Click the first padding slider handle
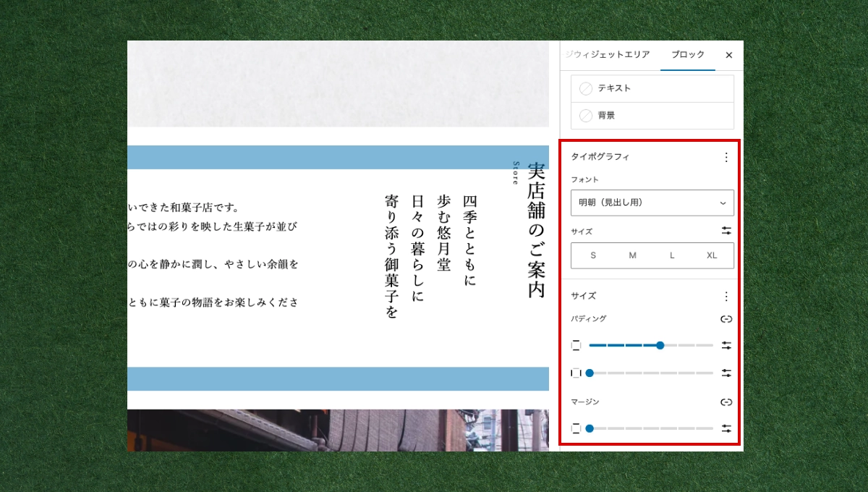868x492 pixels. (660, 346)
